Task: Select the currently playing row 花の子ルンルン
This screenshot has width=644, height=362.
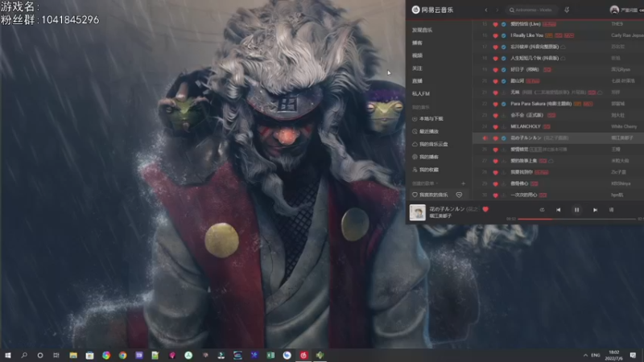Action: click(x=558, y=138)
